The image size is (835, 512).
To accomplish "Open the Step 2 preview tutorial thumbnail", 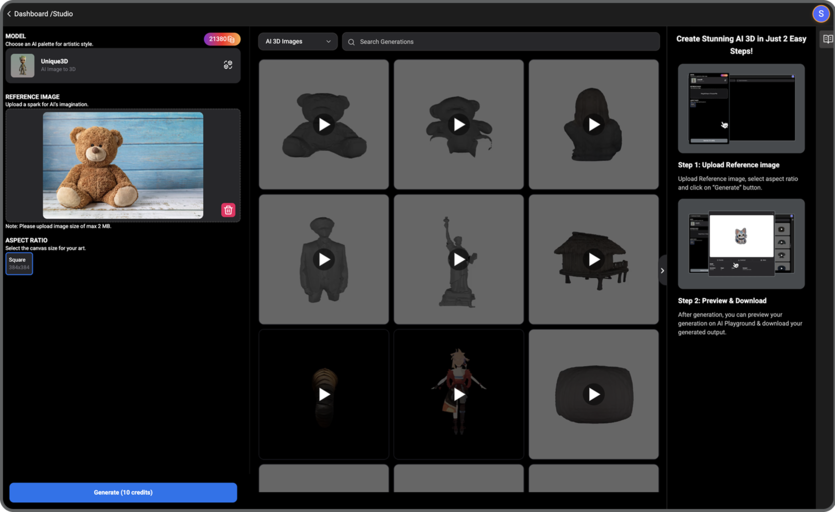I will (741, 244).
